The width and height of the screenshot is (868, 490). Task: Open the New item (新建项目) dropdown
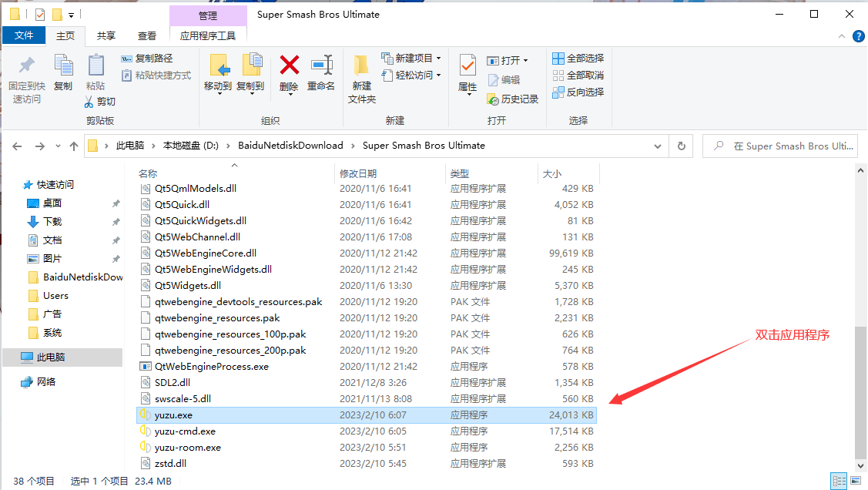(411, 58)
